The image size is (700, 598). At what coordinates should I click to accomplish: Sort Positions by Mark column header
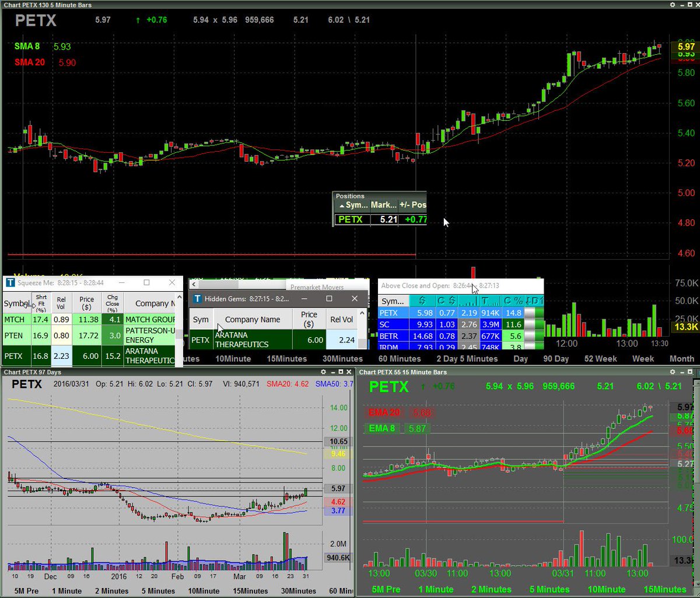[x=384, y=205]
